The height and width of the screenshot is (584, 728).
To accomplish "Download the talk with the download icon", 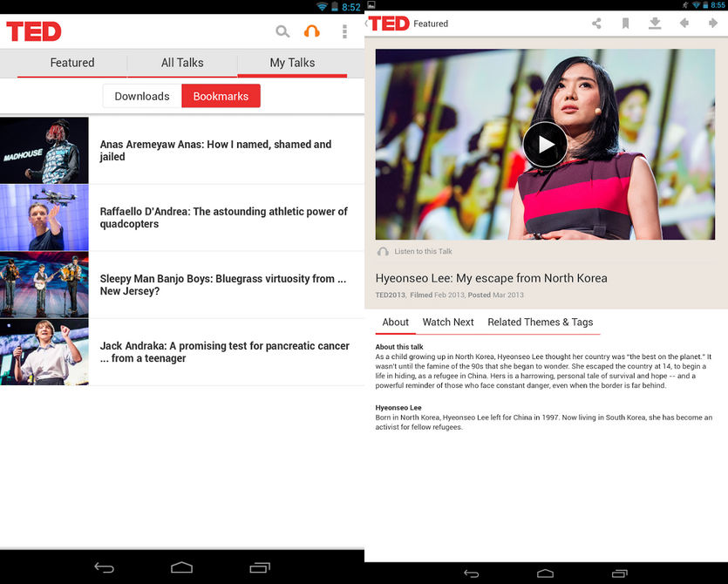I will 655,24.
